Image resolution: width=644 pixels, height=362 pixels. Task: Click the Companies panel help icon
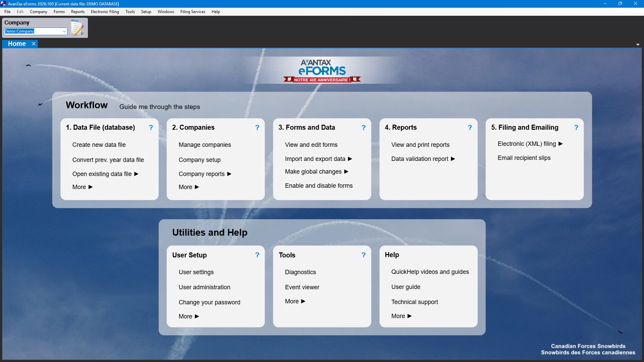coord(257,128)
